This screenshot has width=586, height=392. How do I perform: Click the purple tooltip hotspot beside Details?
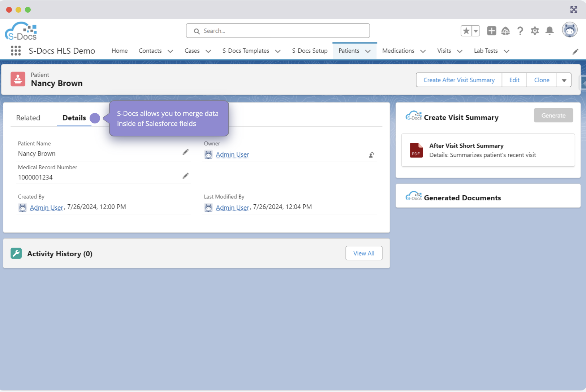point(95,118)
